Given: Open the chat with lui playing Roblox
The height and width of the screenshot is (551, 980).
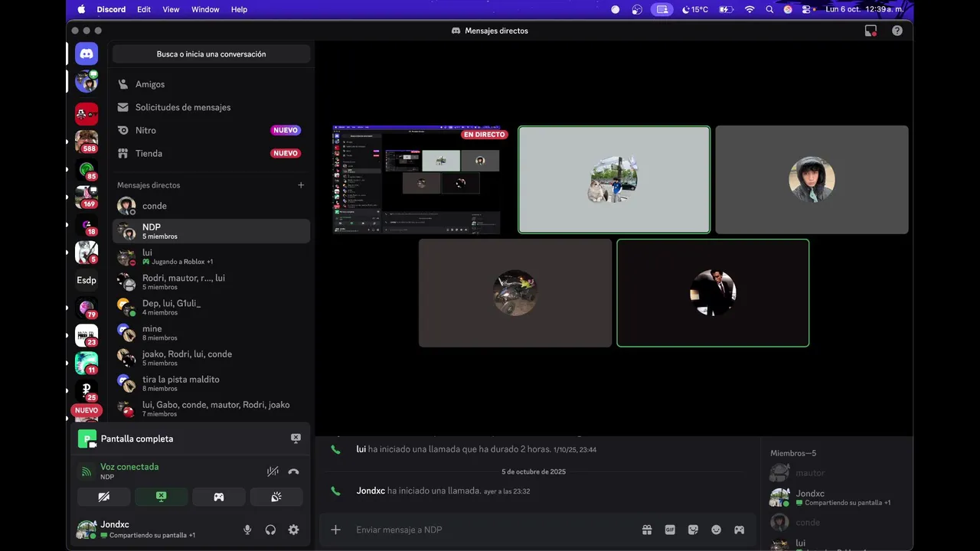Looking at the screenshot, I should [211, 256].
